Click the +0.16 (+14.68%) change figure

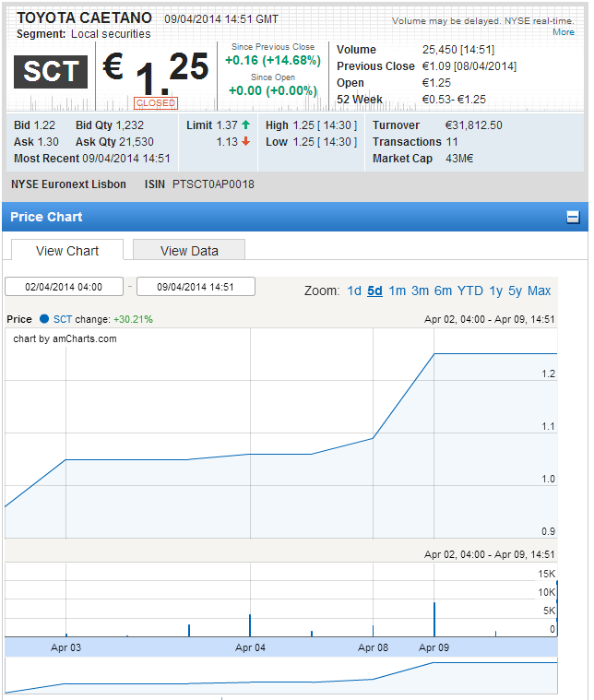(273, 60)
